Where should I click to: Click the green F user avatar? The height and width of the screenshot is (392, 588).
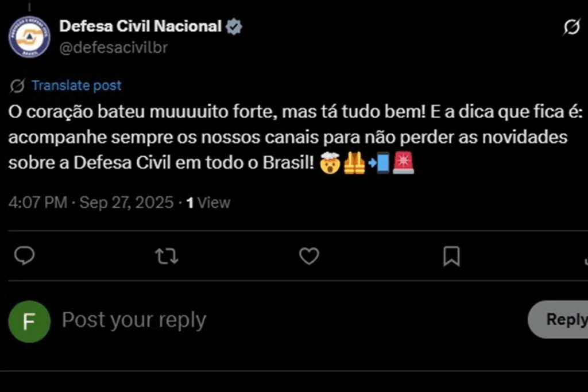pos(29,321)
